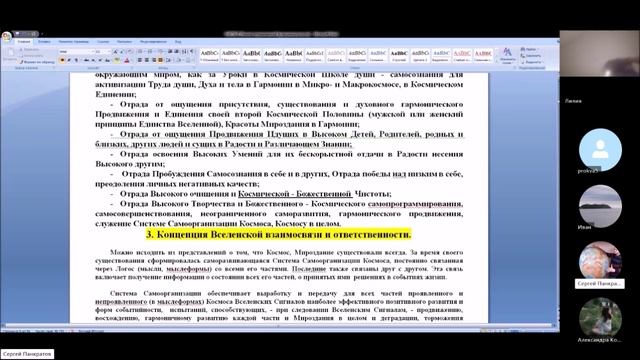Open the Font group dialog launcher
Image resolution: width=640 pixels, height=360 pixels.
tap(132, 68)
